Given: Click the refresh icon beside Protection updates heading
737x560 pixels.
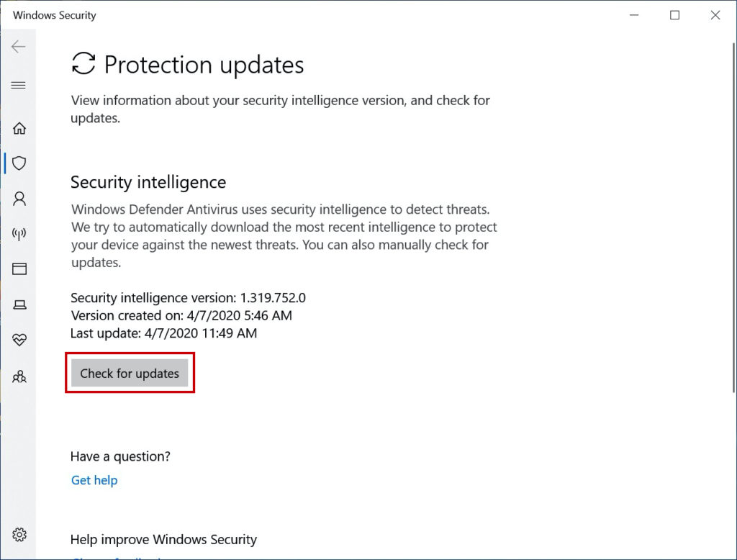Looking at the screenshot, I should pos(83,64).
